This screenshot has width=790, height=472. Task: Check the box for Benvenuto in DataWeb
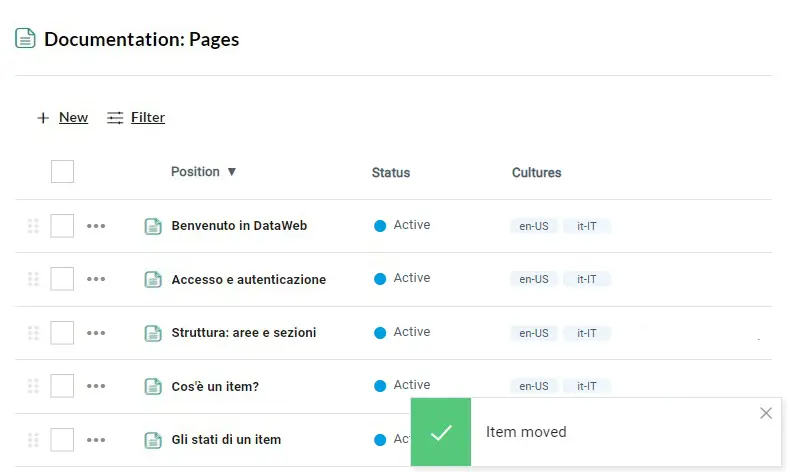[62, 226]
